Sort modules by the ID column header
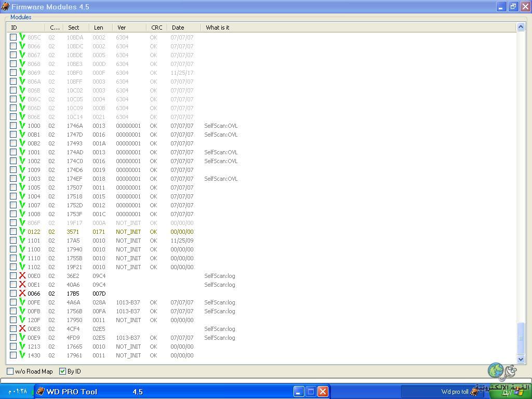Viewport: 532px width, 399px height. click(26, 28)
